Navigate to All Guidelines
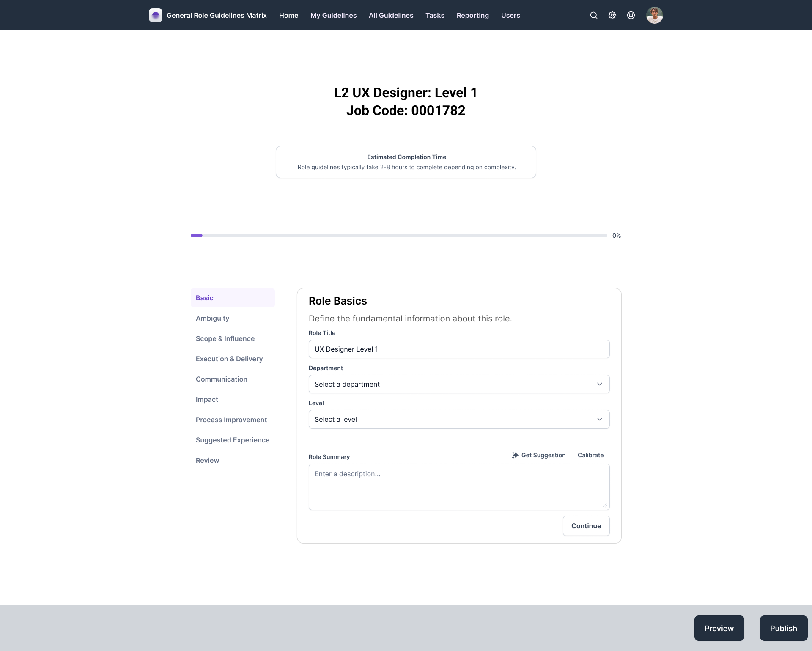 click(x=391, y=15)
